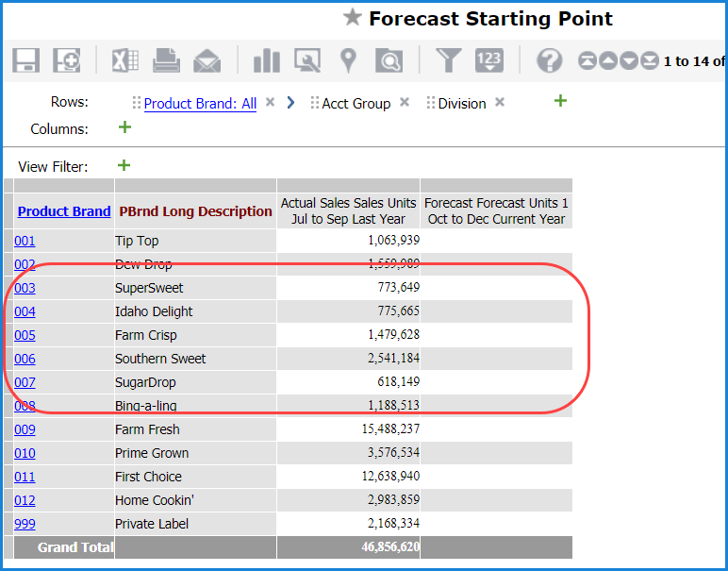Open the bar chart graph icon
Viewport: 728px width, 571px height.
pyautogui.click(x=267, y=60)
